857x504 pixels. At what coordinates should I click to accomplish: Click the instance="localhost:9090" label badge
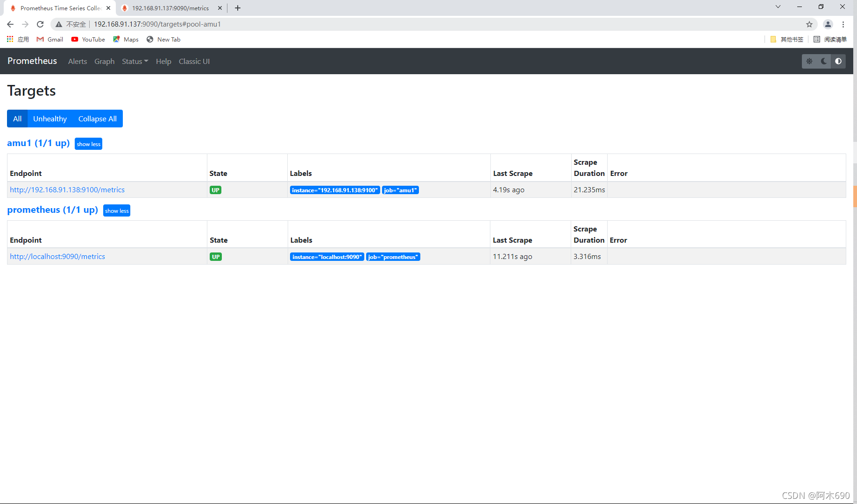tap(327, 257)
